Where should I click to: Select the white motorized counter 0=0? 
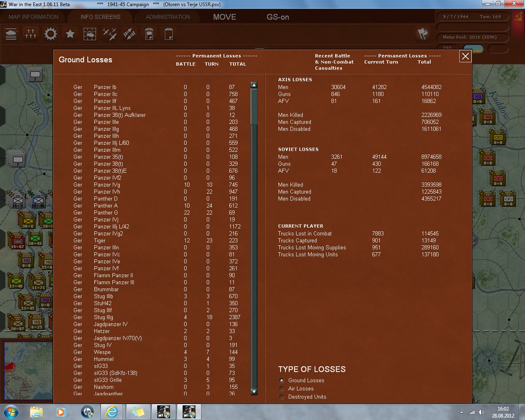tap(509, 199)
